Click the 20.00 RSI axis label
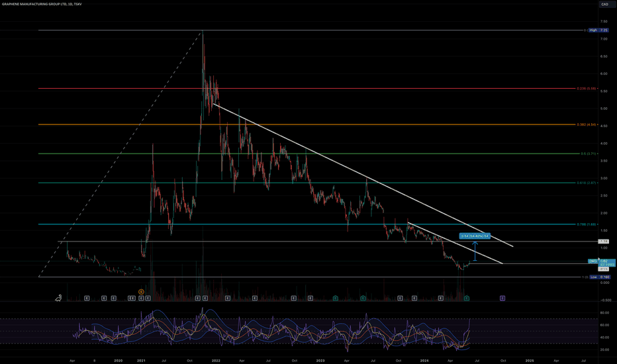This screenshot has height=364, width=617. [604, 349]
